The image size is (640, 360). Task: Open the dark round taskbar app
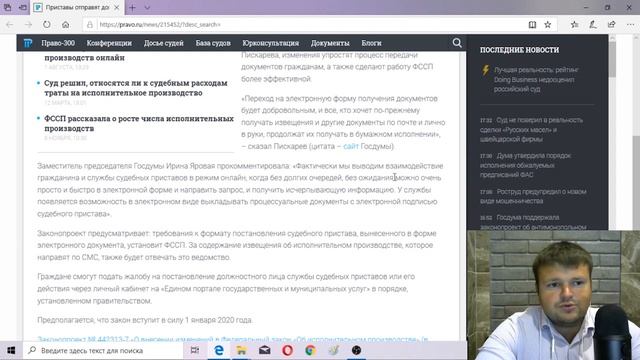[356, 350]
